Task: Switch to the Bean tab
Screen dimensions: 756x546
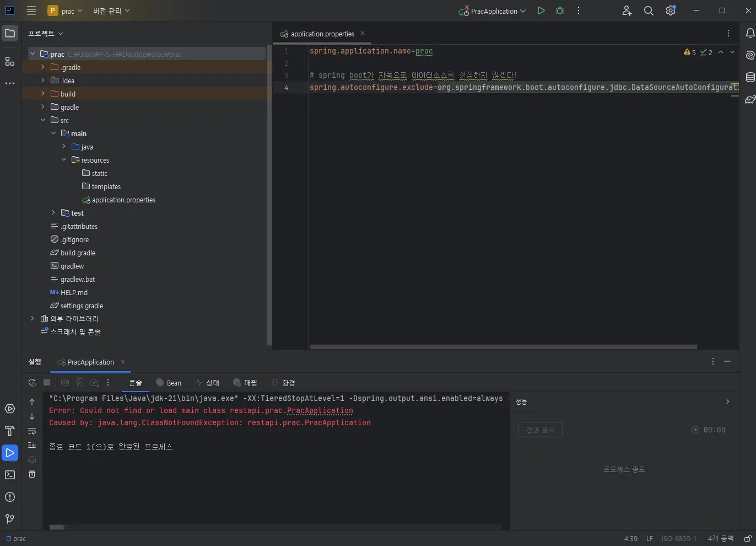Action: point(169,383)
